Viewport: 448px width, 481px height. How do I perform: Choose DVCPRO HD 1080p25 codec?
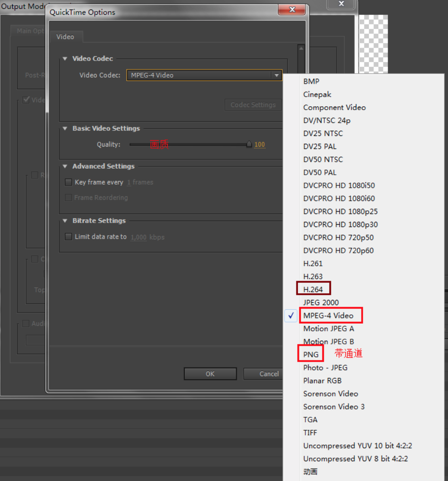click(340, 212)
